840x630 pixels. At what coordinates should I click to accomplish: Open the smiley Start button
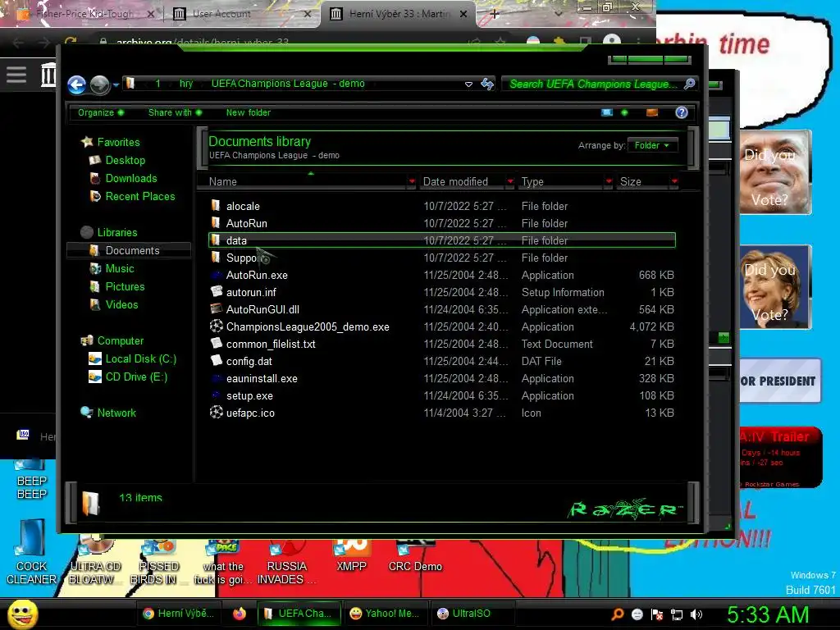tap(22, 614)
